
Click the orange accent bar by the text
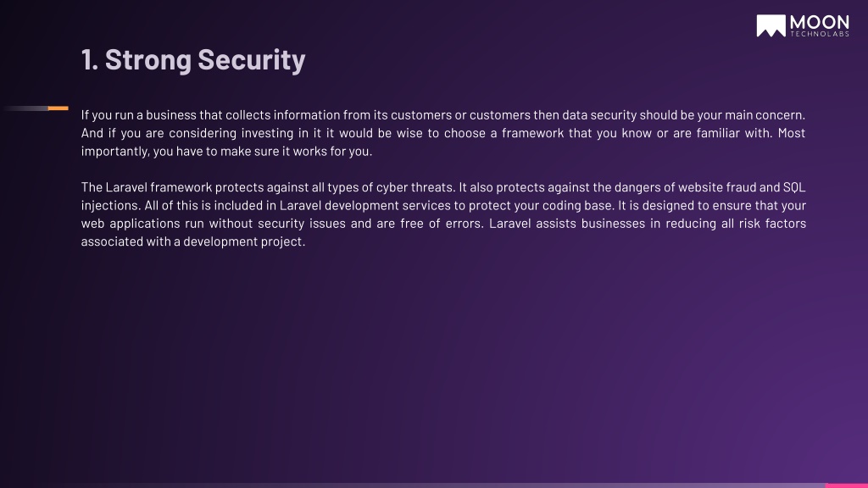(58, 108)
